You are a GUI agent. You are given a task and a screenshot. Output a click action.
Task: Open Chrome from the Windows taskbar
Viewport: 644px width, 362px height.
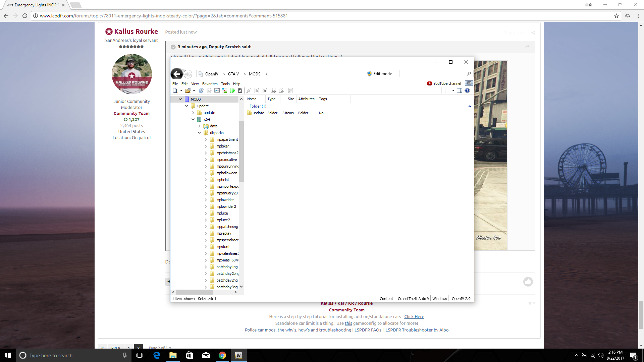coord(222,355)
